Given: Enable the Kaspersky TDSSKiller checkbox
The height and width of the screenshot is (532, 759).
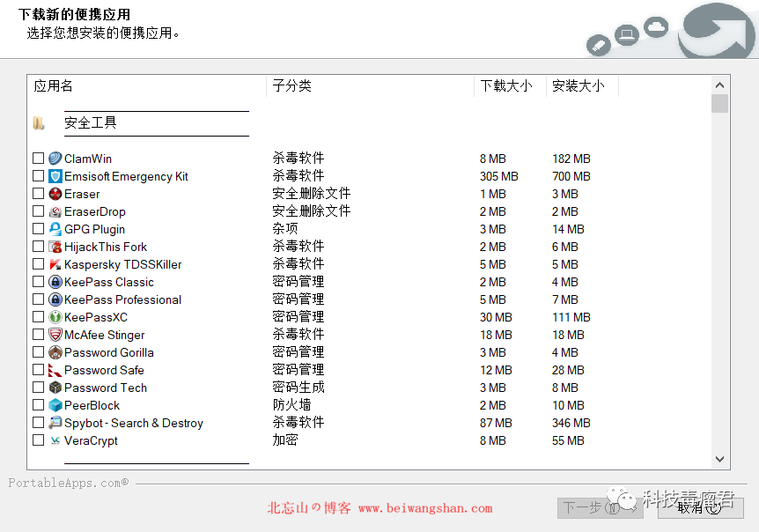Looking at the screenshot, I should pos(38,264).
